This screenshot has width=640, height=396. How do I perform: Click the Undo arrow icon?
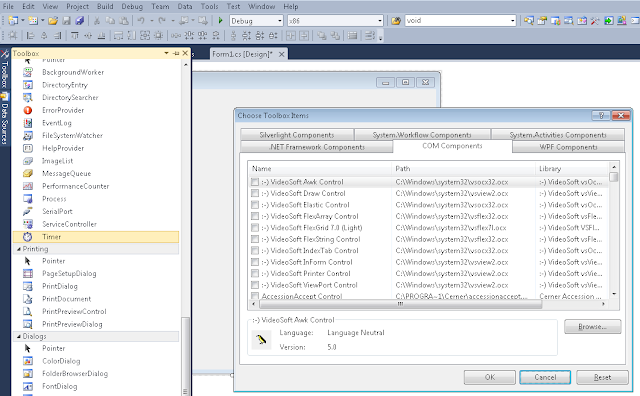[141, 20]
